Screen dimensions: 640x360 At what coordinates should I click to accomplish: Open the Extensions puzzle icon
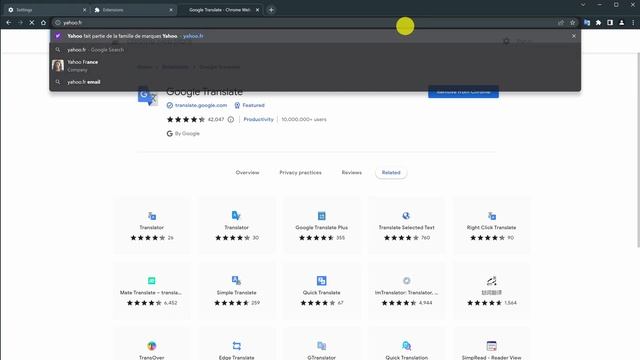[x=598, y=23]
